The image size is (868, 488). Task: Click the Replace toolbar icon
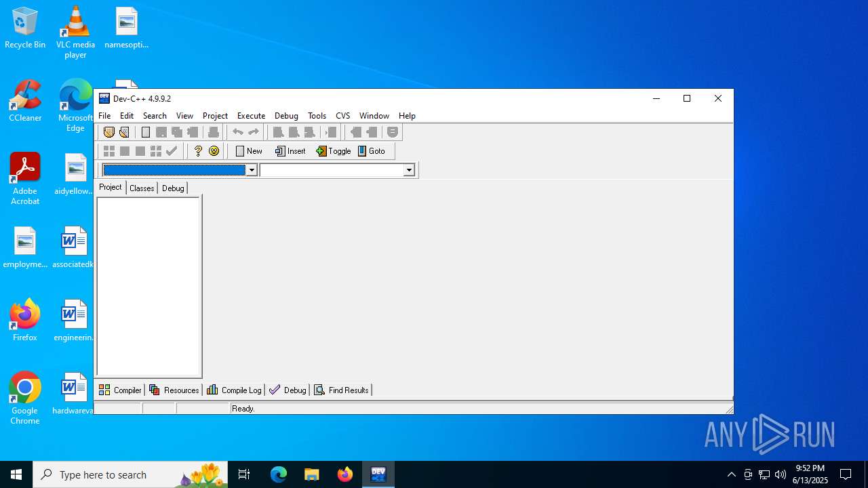click(x=294, y=132)
